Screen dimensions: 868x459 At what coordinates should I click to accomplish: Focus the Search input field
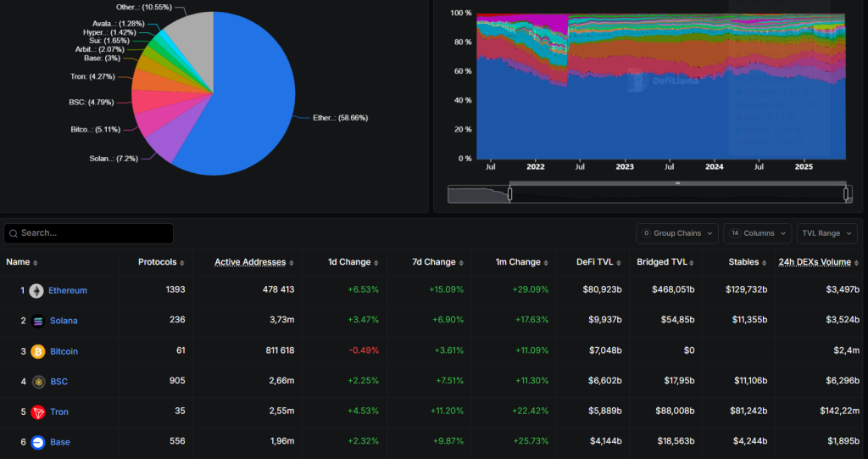point(93,233)
